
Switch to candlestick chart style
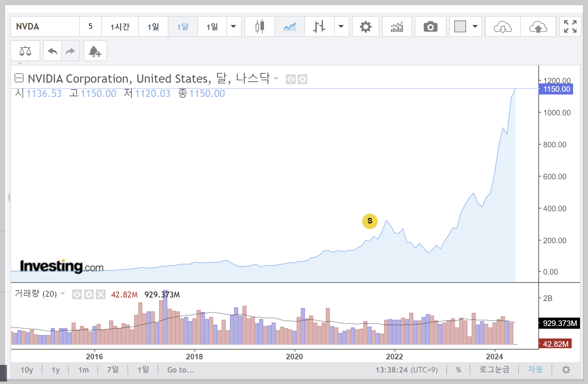point(259,26)
